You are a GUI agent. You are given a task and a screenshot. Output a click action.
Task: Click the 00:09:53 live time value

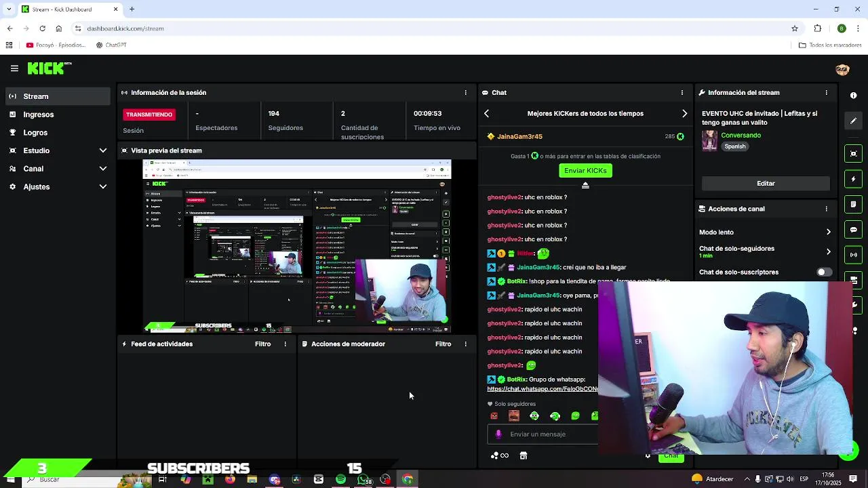[x=428, y=114]
